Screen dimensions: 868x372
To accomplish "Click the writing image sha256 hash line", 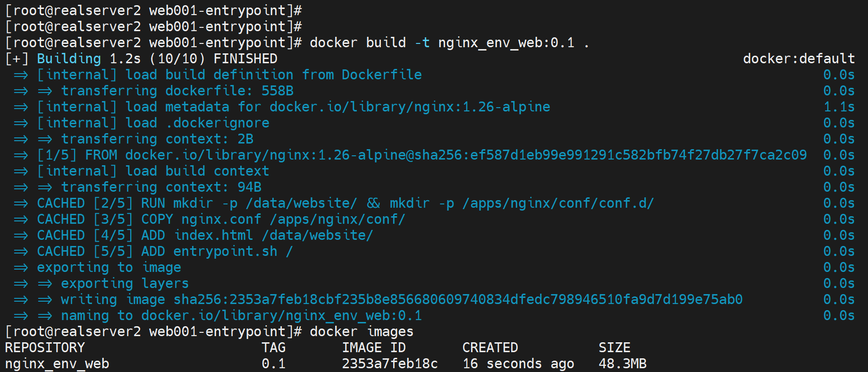I will [x=401, y=299].
